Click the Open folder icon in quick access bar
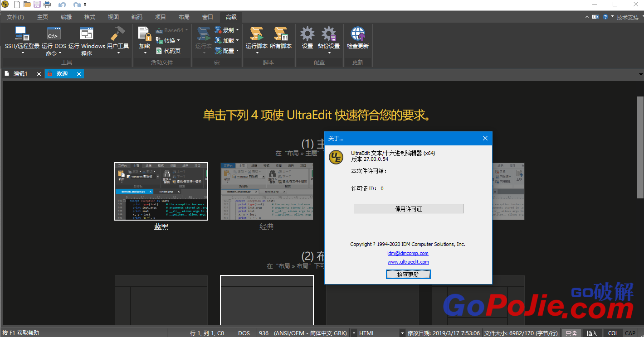The height and width of the screenshot is (337, 644). coord(27,5)
